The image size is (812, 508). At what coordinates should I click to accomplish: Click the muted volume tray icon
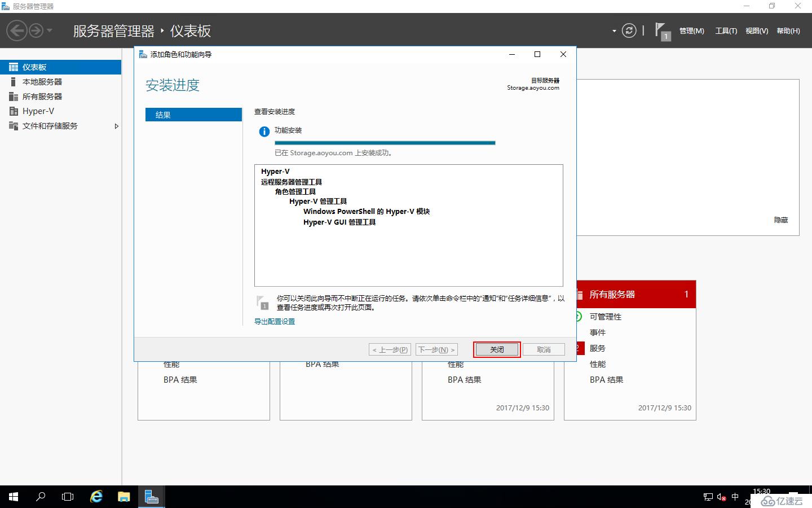point(722,497)
